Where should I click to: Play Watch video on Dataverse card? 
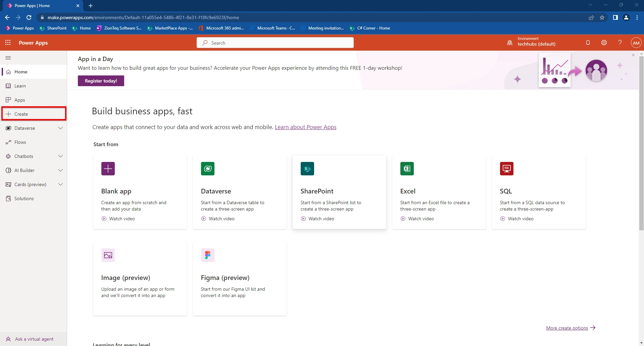tap(218, 219)
